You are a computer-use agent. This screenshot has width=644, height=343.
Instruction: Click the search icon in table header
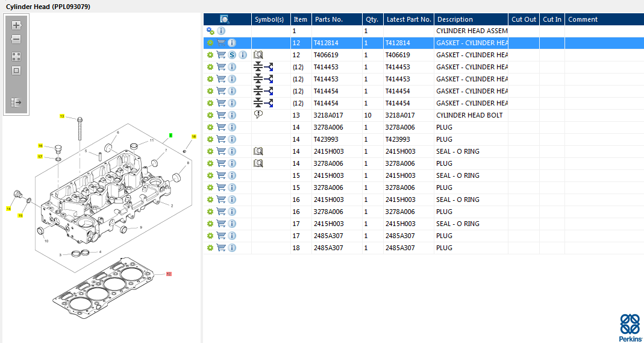tap(225, 19)
